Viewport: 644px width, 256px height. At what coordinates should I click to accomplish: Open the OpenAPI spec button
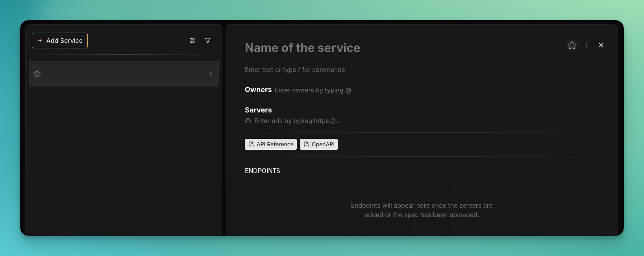(319, 144)
